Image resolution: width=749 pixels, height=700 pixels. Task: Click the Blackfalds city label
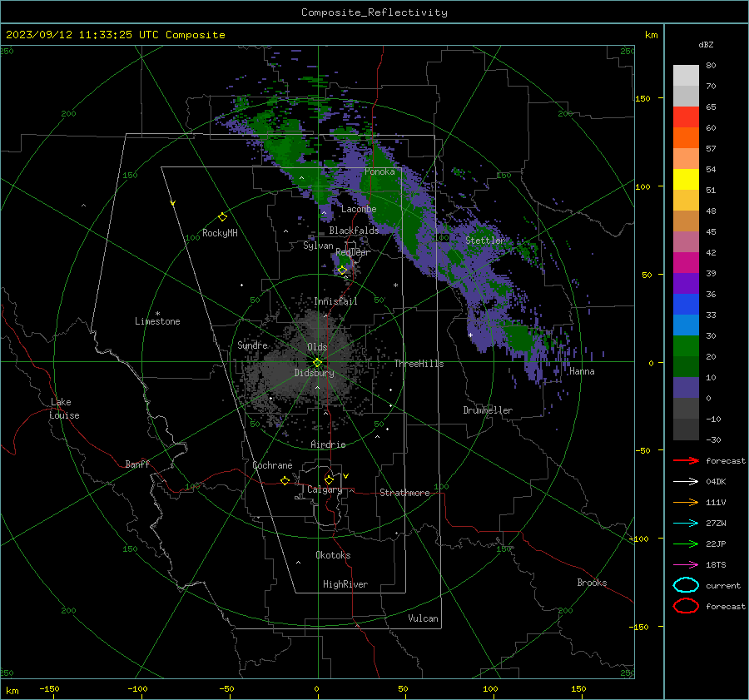(354, 231)
